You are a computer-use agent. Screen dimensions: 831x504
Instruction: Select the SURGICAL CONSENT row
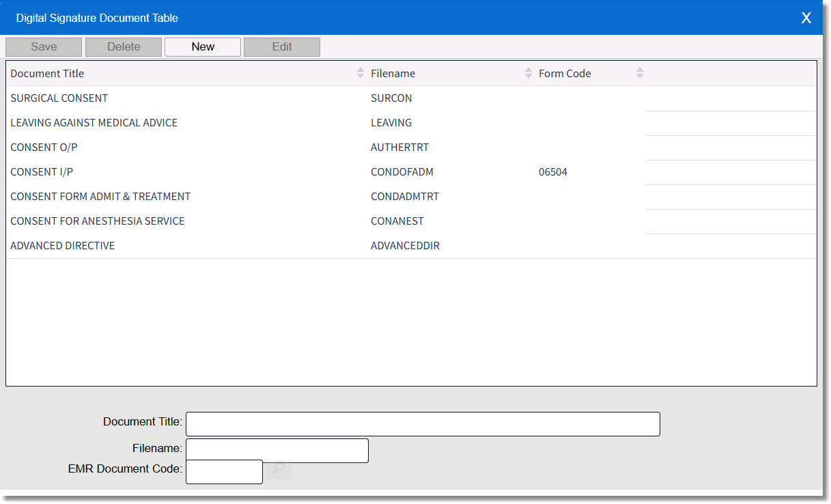coord(59,98)
